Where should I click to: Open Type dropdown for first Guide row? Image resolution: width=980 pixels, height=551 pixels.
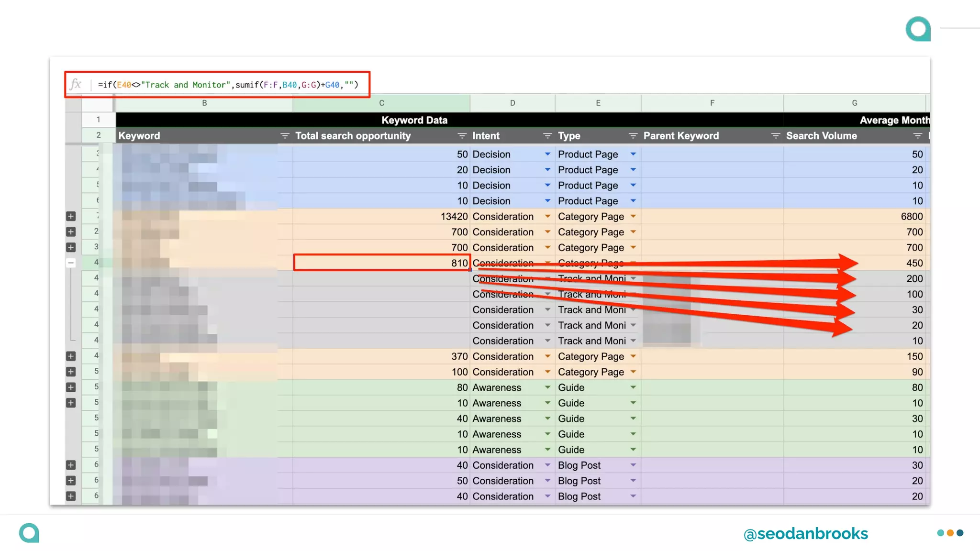tap(633, 387)
